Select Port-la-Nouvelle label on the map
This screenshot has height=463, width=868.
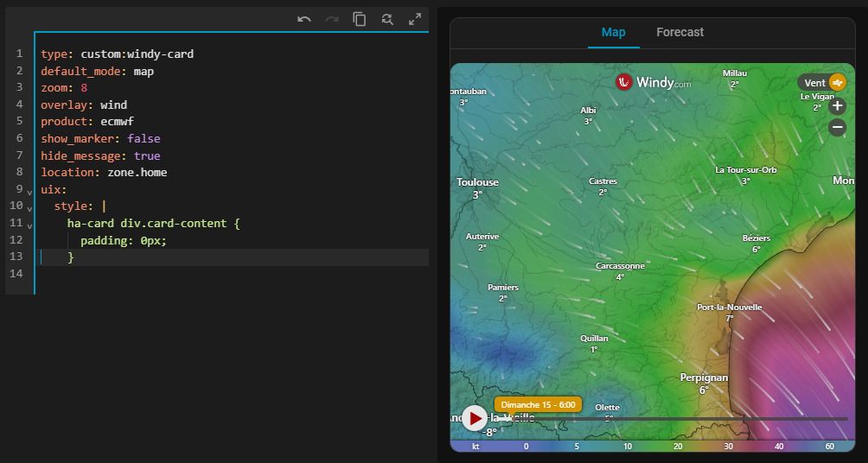(729, 307)
